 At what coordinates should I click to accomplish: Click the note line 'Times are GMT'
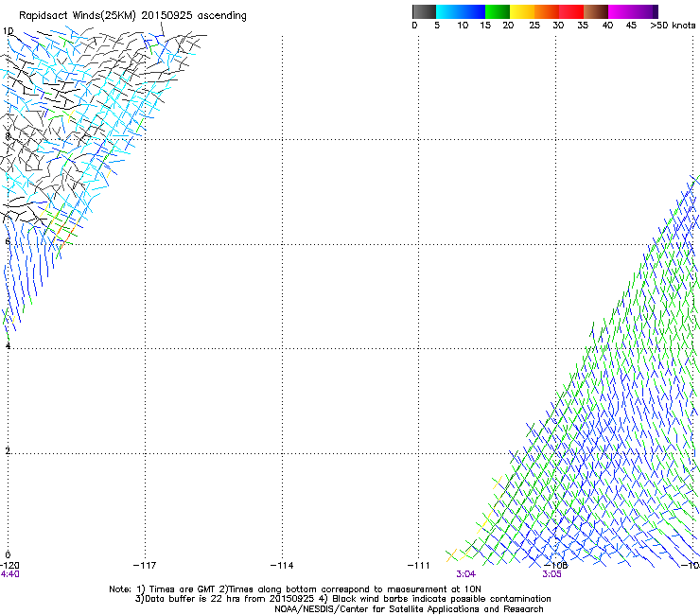click(x=183, y=589)
